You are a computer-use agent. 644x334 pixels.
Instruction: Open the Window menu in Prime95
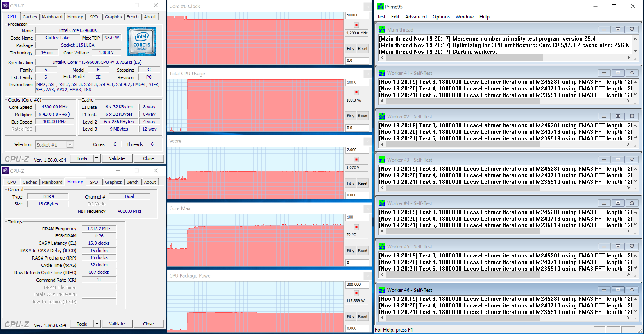[x=465, y=17]
